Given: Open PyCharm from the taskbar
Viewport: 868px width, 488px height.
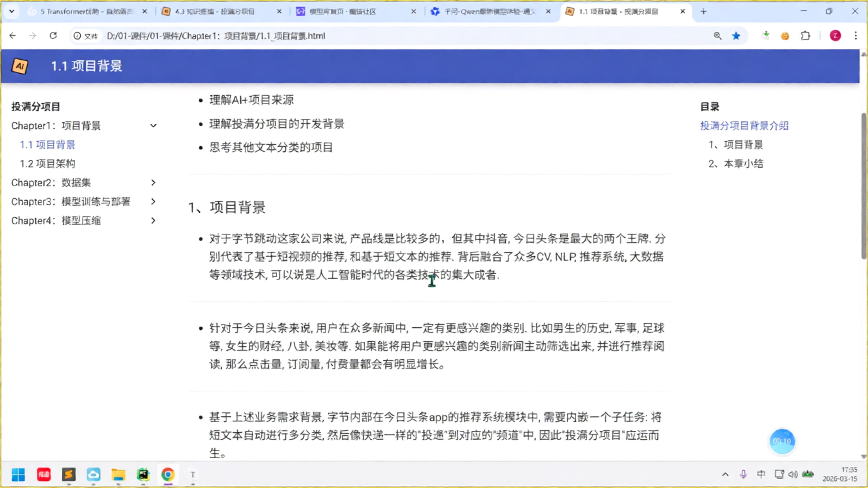Looking at the screenshot, I should tap(143, 475).
